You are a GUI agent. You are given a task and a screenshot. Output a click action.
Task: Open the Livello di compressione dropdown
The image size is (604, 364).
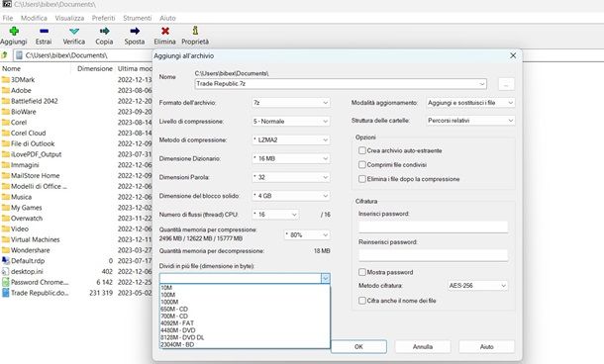point(291,122)
